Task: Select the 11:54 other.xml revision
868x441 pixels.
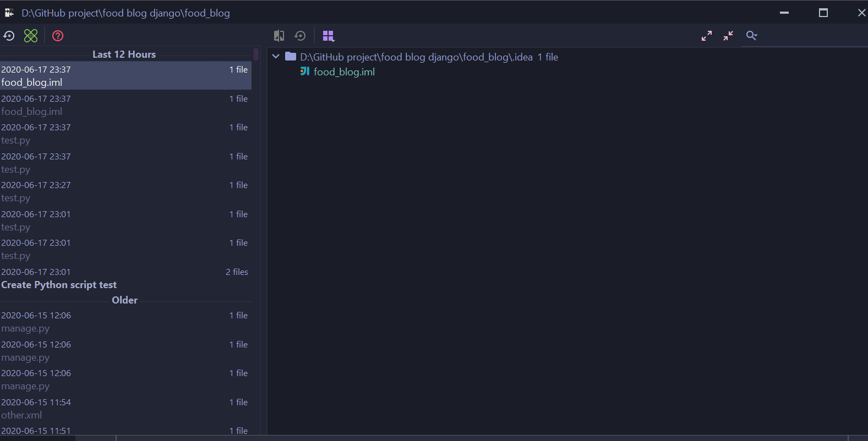Action: pos(126,409)
